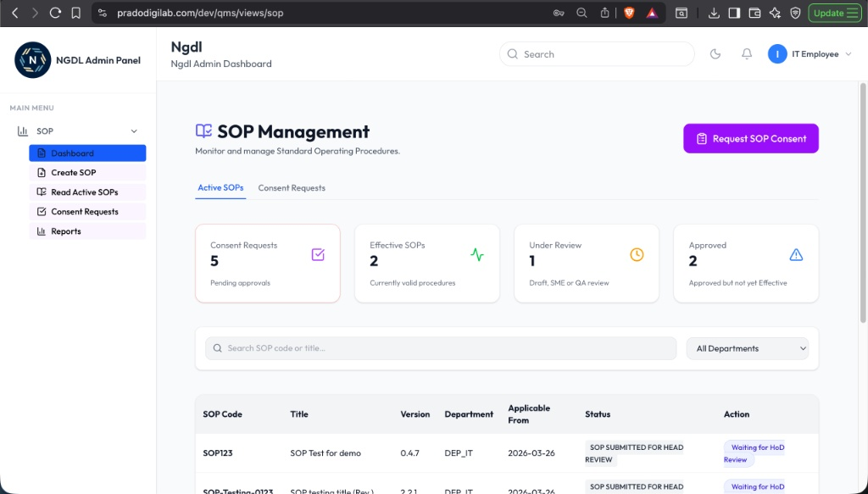Open the Reports section in sidebar
This screenshot has height=494, width=868.
(62, 230)
